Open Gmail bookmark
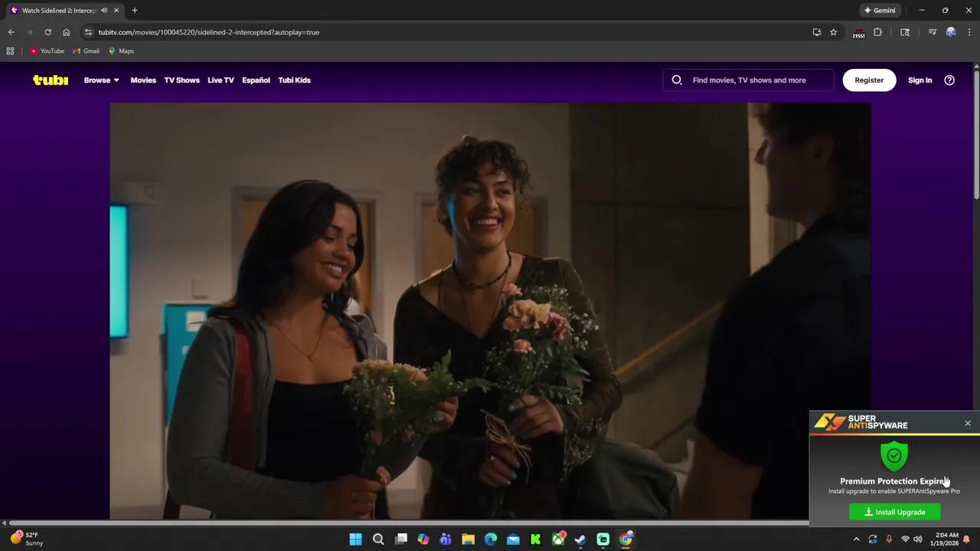This screenshot has height=551, width=980. click(86, 51)
